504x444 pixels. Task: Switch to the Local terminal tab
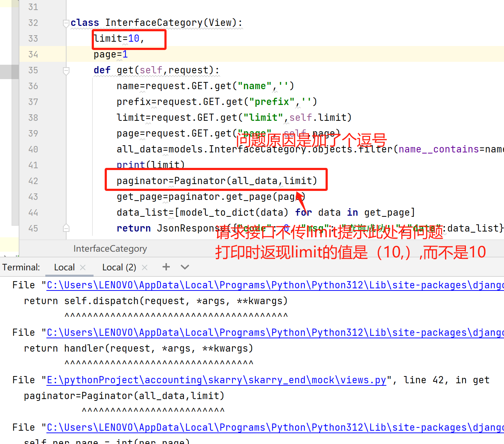point(64,267)
